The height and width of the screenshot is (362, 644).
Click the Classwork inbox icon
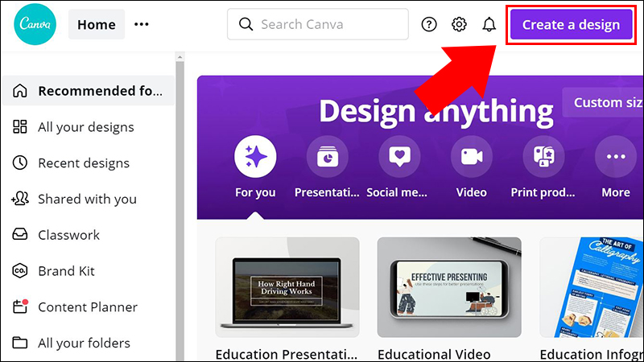pyautogui.click(x=19, y=234)
